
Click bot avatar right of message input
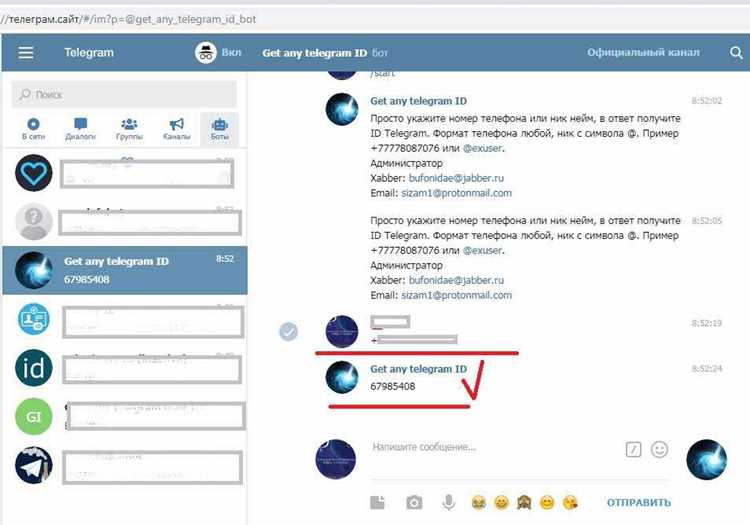coord(706,459)
